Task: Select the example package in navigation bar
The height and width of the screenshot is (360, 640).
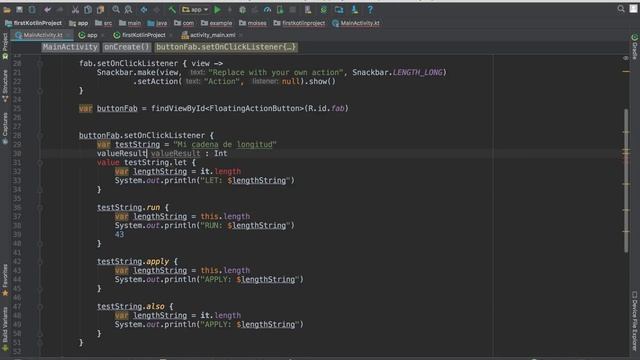Action: 217,23
